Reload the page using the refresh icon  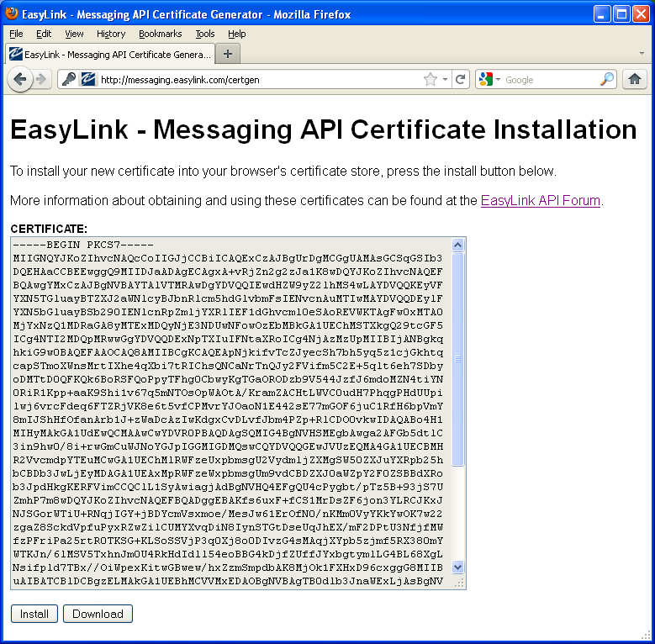coord(460,79)
